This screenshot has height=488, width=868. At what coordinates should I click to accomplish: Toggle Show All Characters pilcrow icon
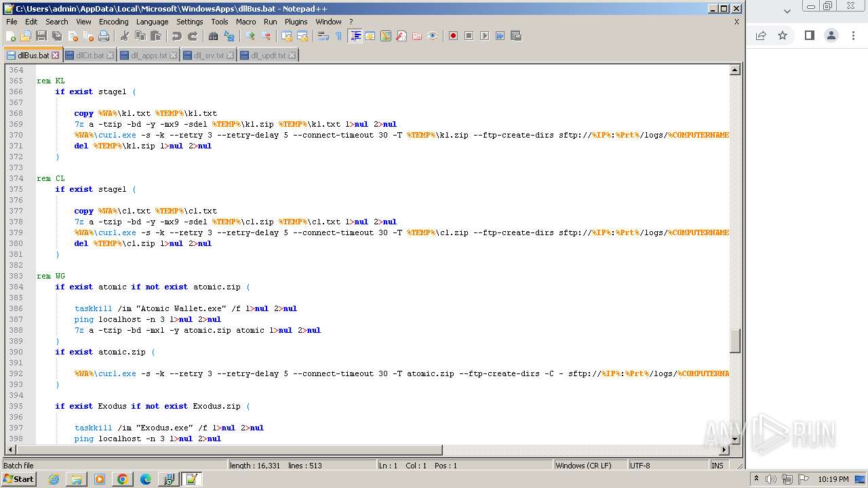(339, 36)
